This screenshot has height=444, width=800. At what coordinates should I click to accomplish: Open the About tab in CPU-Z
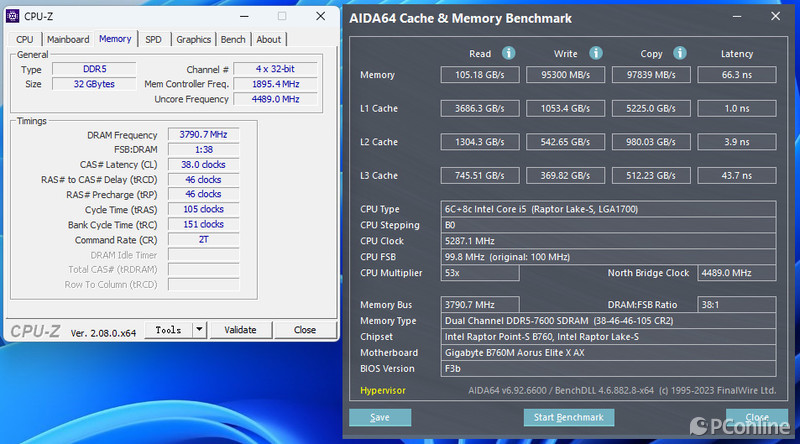269,39
